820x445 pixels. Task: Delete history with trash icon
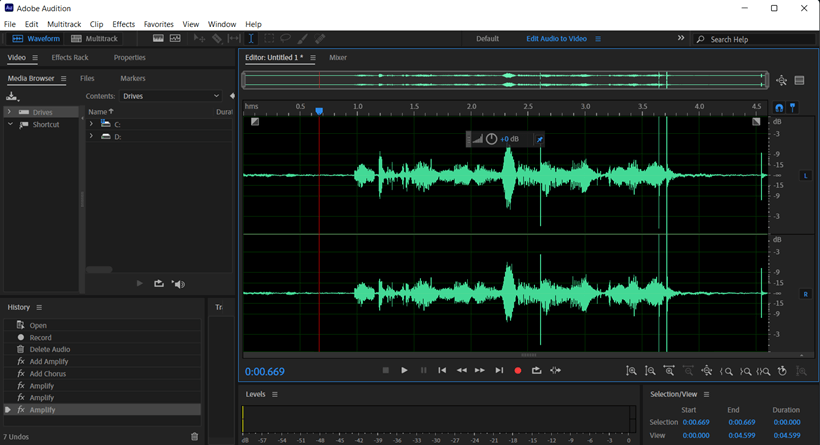[195, 437]
